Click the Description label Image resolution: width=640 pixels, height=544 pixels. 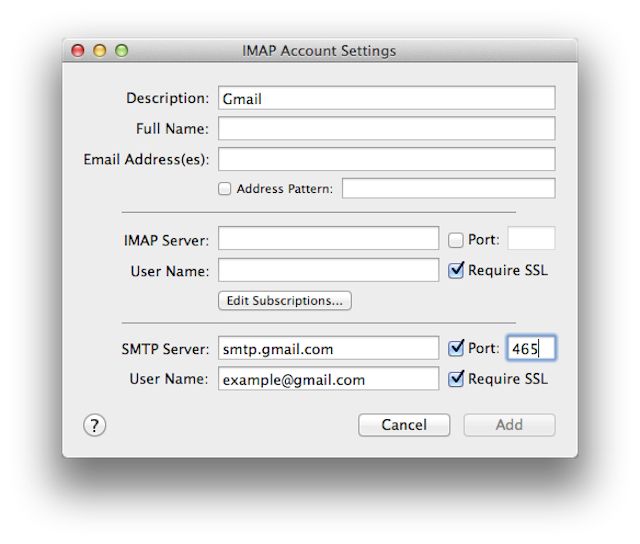pos(167,98)
